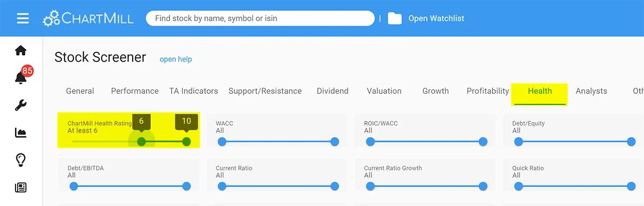This screenshot has height=206, width=644.
Task: Click the stock search input field
Action: 260,18
